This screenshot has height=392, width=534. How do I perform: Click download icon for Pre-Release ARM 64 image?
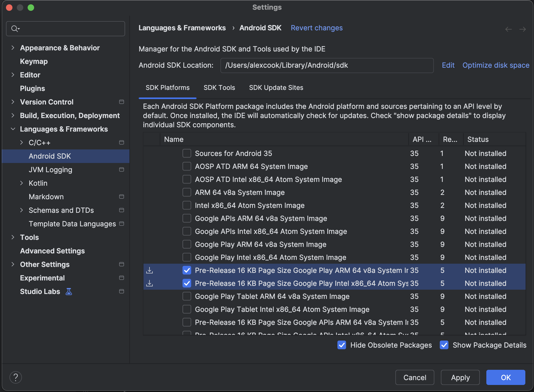tap(150, 270)
